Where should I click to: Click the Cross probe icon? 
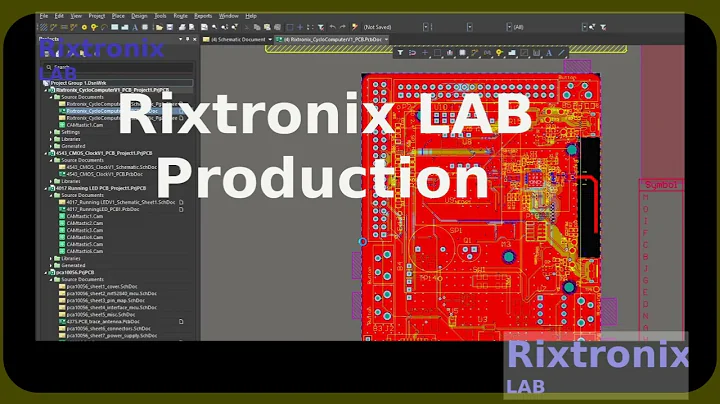pyautogui.click(x=354, y=27)
